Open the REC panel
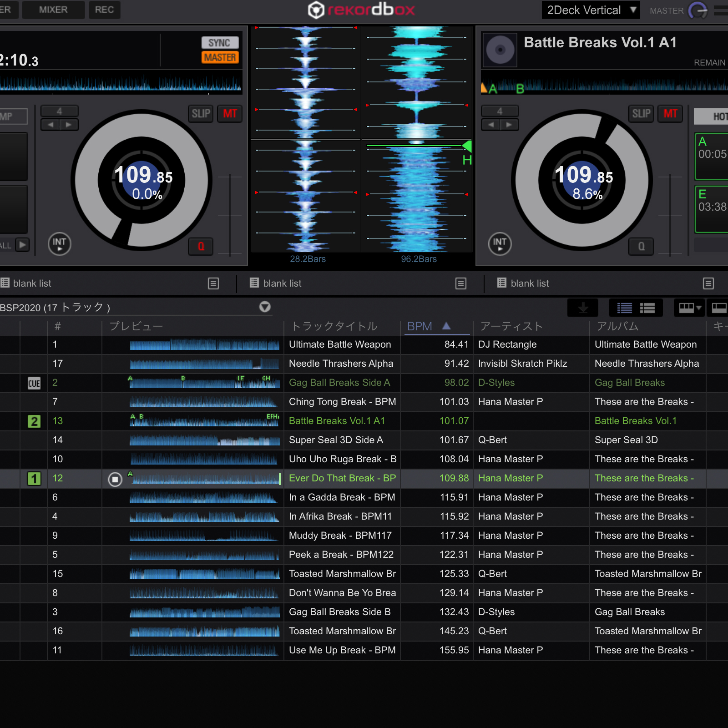This screenshot has height=728, width=728. click(104, 10)
